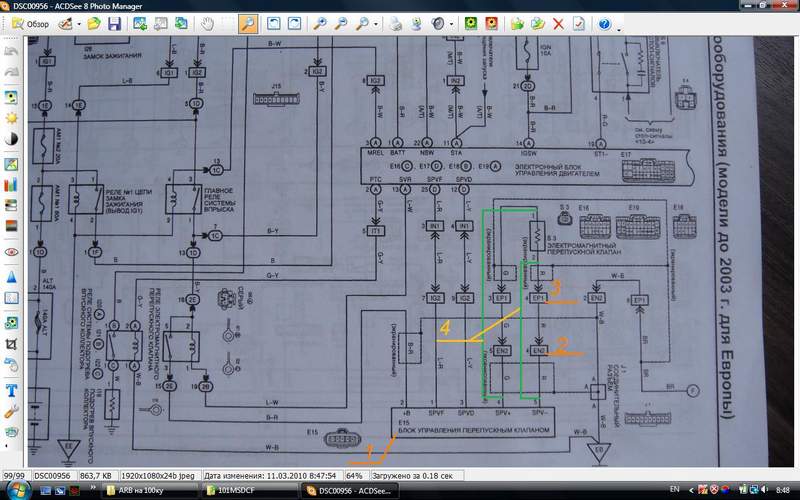Open the rotate tool in sidebar
The image size is (800, 500).
point(11,364)
